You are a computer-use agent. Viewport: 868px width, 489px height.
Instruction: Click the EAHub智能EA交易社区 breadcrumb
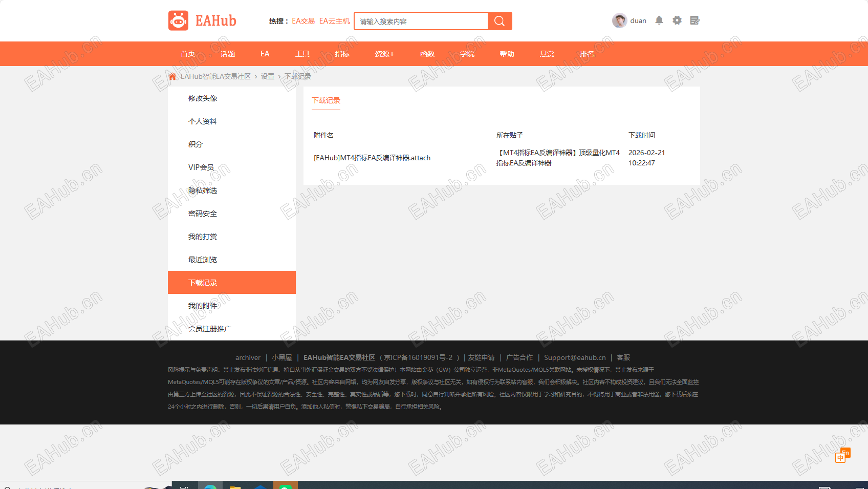tap(215, 76)
